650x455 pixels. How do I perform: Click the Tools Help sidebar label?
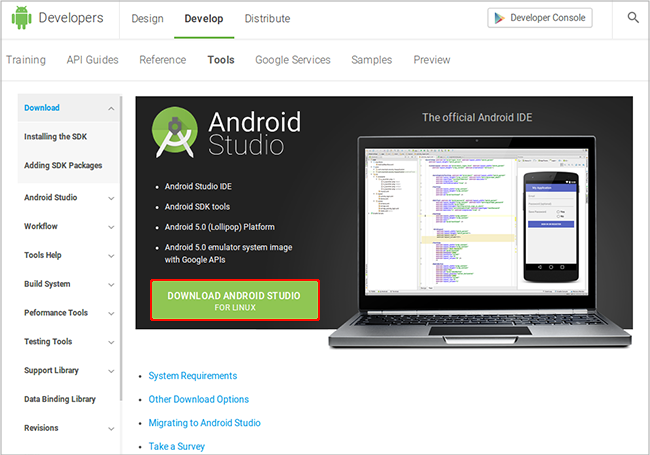point(43,255)
